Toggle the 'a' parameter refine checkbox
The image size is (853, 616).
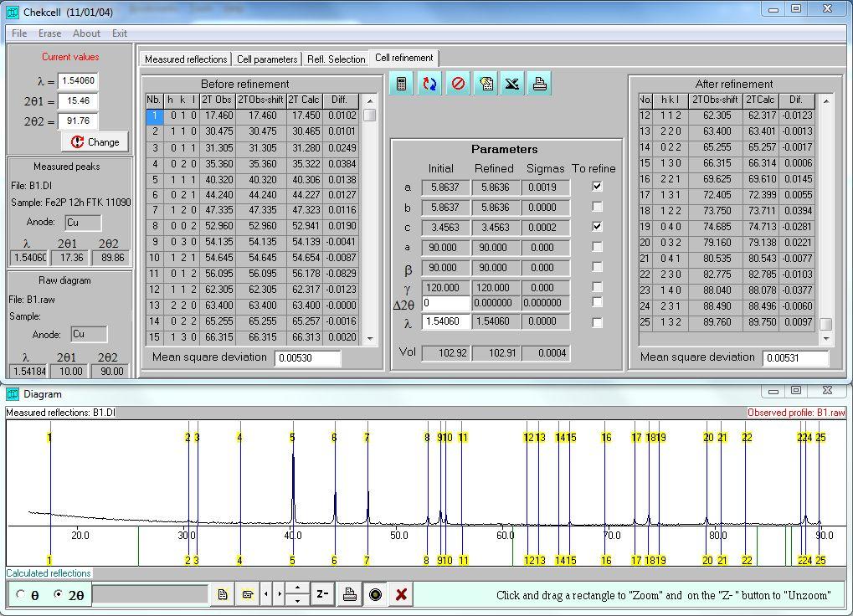point(597,187)
